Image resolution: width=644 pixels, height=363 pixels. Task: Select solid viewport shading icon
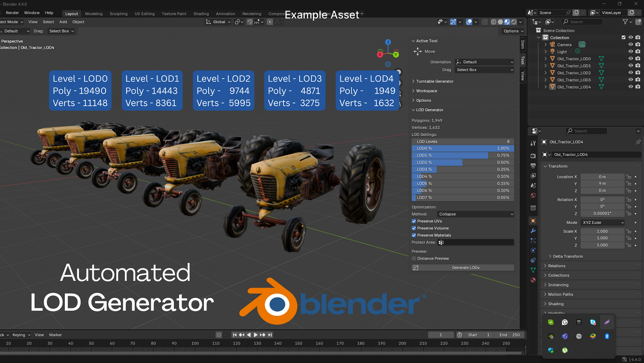click(500, 22)
